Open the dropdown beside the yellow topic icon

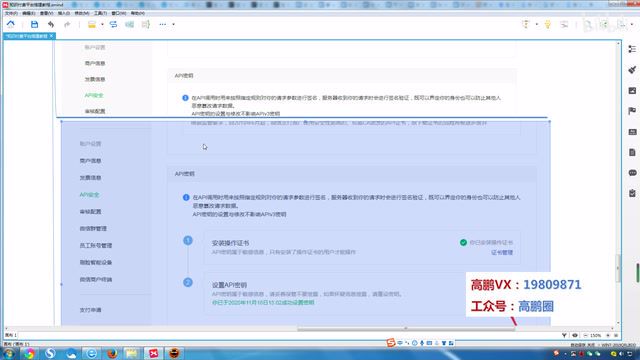(102, 24)
